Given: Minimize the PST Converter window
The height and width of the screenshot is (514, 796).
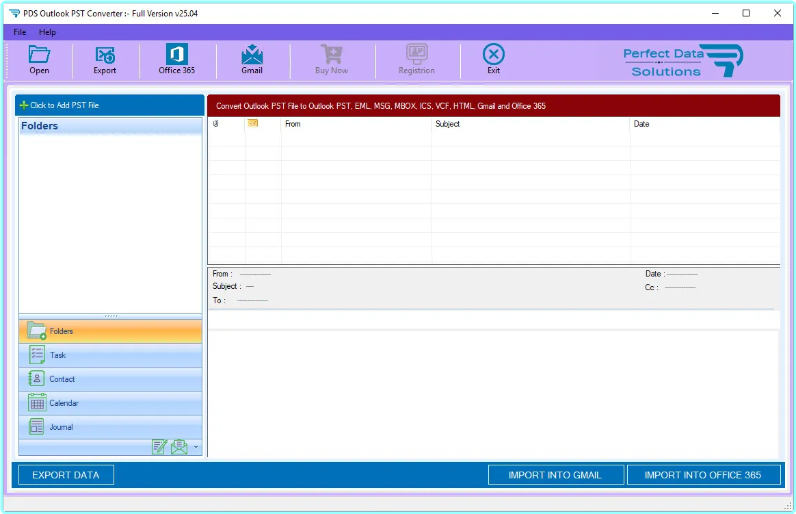Looking at the screenshot, I should (x=715, y=13).
